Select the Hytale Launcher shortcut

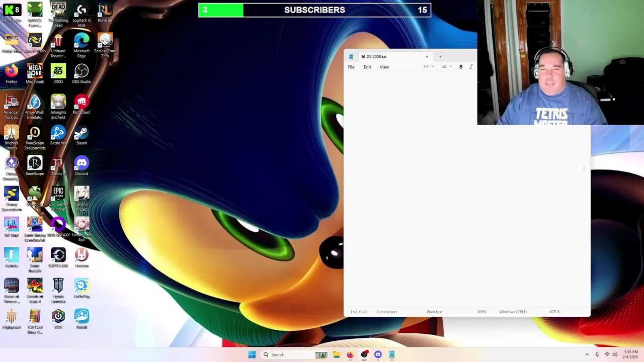click(x=58, y=291)
